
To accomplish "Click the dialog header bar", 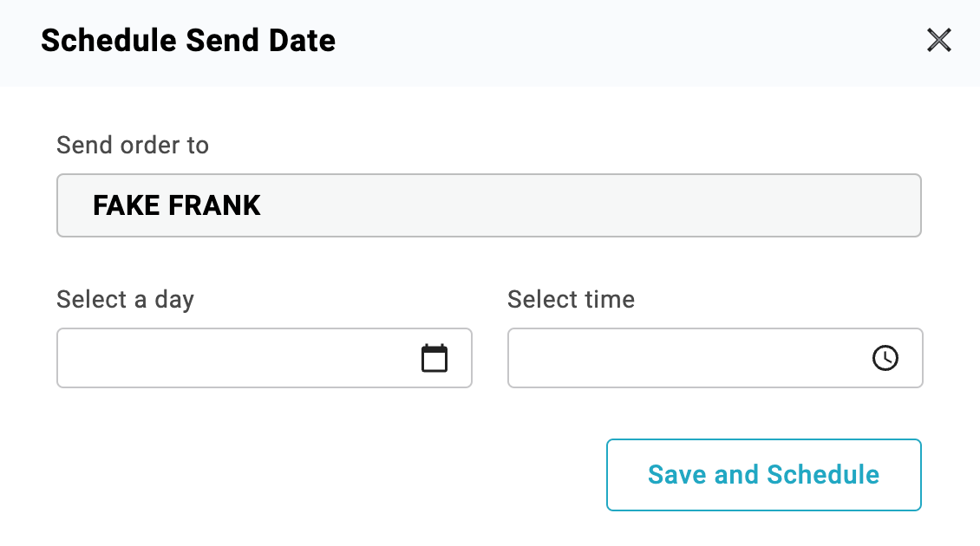I will click(607, 42).
